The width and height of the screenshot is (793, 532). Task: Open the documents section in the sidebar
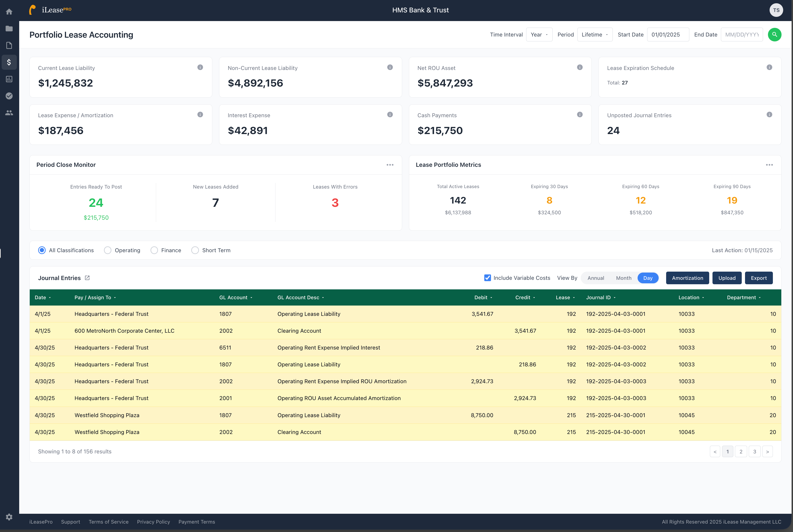[x=9, y=45]
